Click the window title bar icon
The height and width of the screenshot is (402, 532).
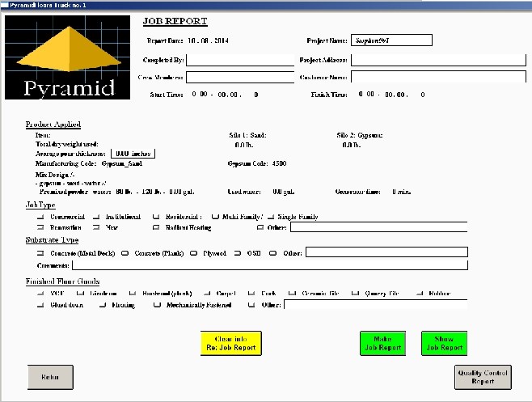[x=4, y=5]
